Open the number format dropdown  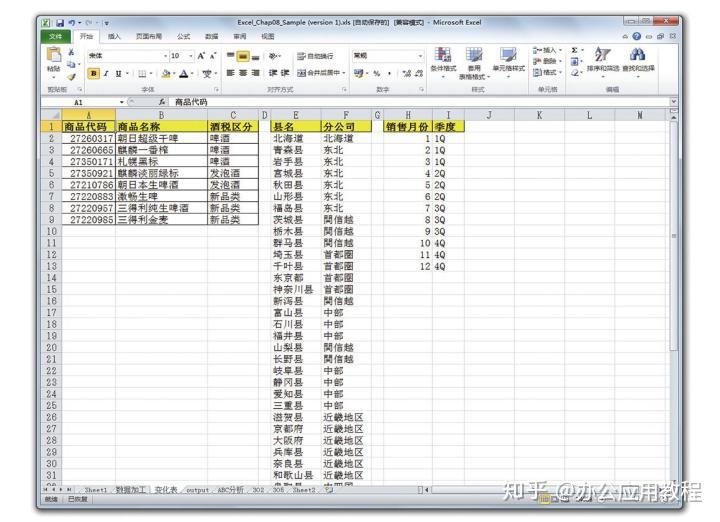(x=420, y=56)
